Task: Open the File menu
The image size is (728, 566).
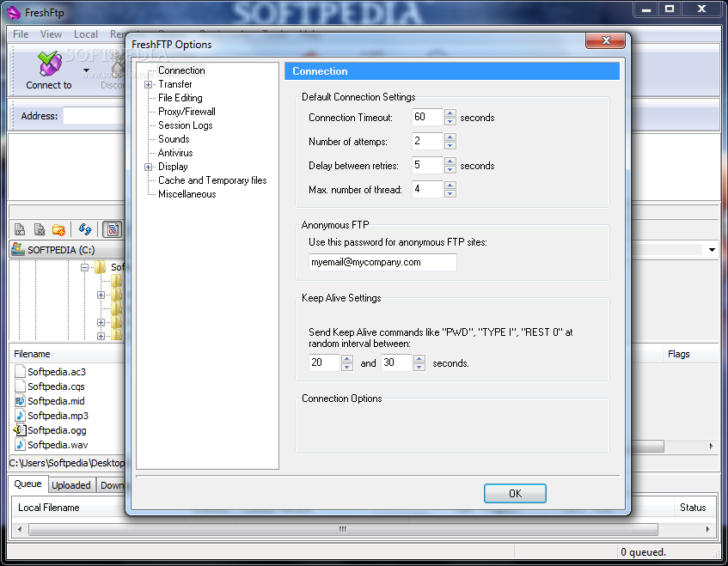Action: point(21,34)
